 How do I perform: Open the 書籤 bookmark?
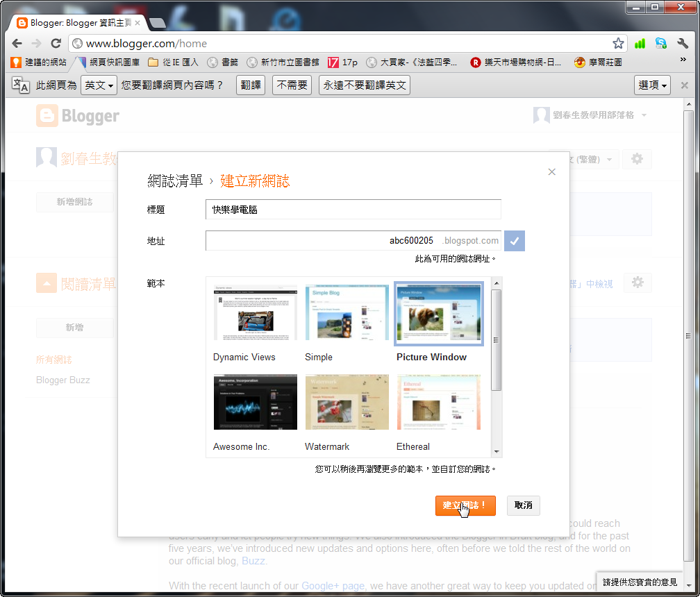tap(223, 62)
